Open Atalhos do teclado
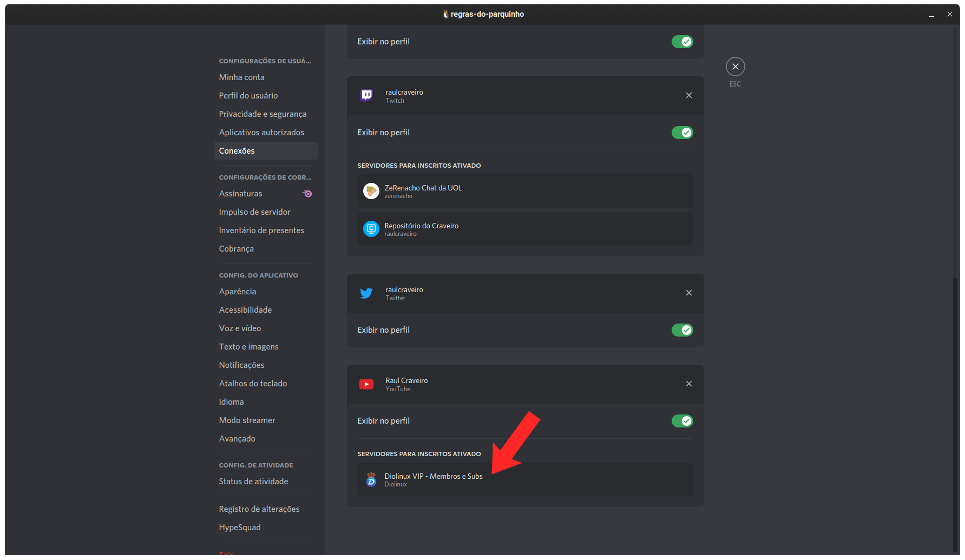965x560 pixels. pyautogui.click(x=265, y=384)
